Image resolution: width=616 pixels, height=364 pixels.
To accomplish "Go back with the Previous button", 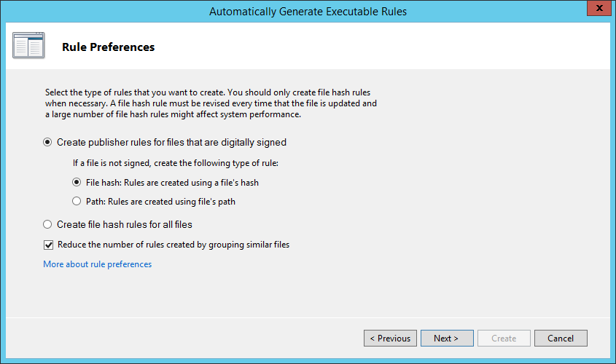I will [390, 338].
